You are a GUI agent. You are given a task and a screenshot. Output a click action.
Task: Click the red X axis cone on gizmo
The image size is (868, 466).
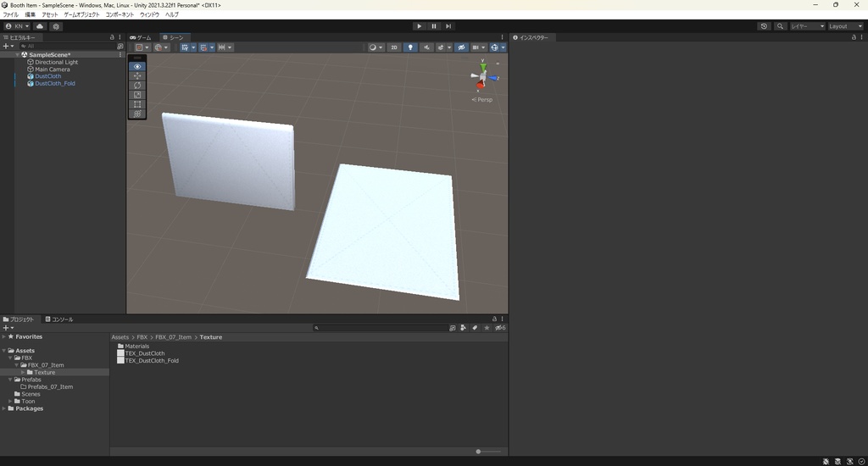pyautogui.click(x=480, y=86)
